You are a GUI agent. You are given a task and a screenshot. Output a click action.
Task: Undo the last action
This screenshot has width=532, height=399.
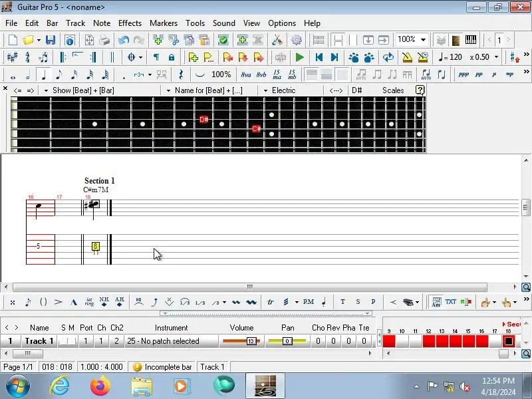coord(124,40)
